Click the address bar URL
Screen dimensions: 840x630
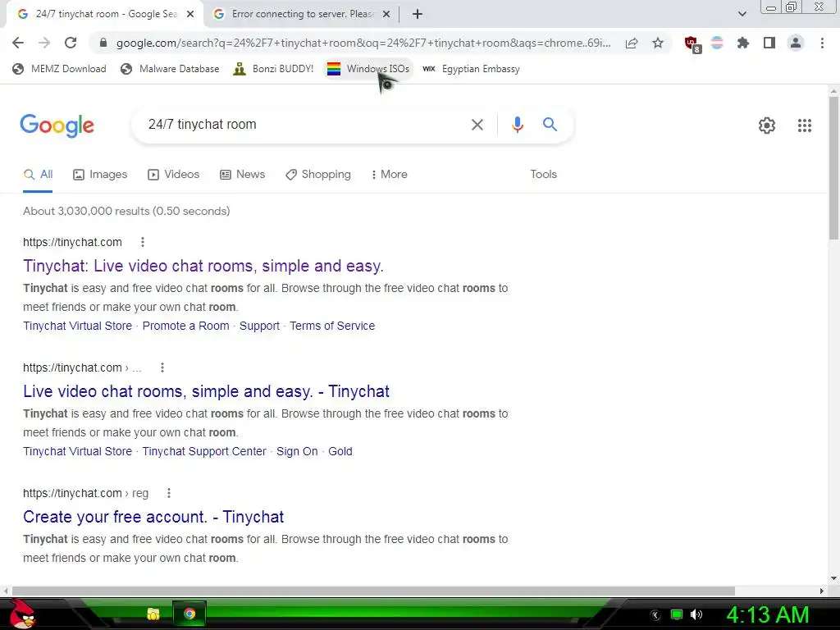[x=363, y=43]
